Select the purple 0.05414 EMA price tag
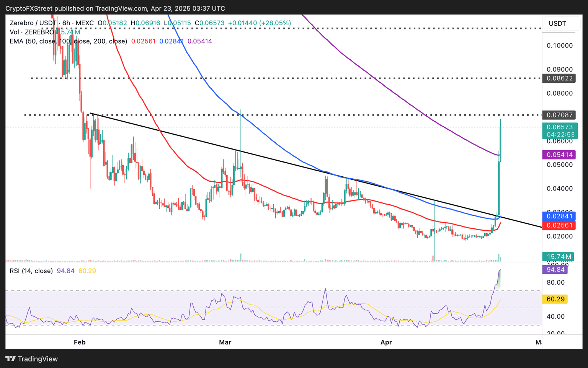588x368 pixels. tap(559, 155)
